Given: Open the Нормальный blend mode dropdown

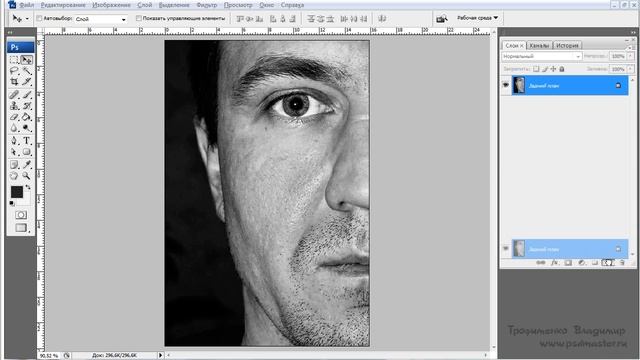Looking at the screenshot, I should coord(541,56).
